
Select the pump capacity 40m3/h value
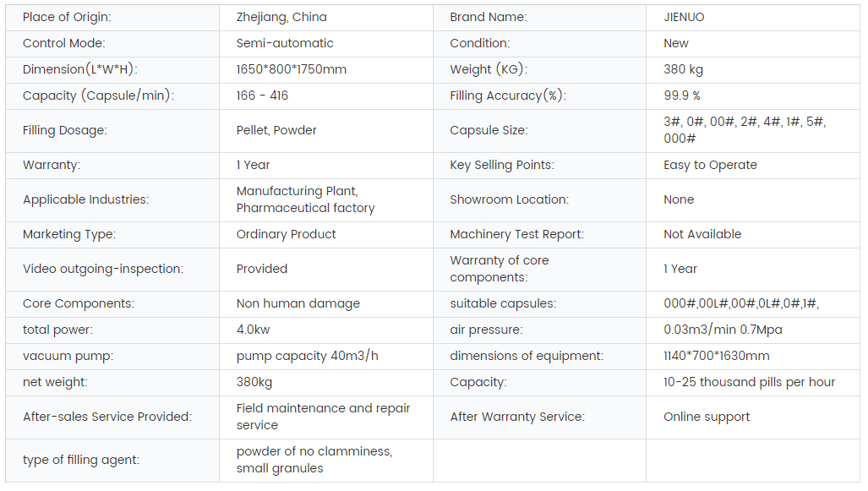click(x=308, y=356)
